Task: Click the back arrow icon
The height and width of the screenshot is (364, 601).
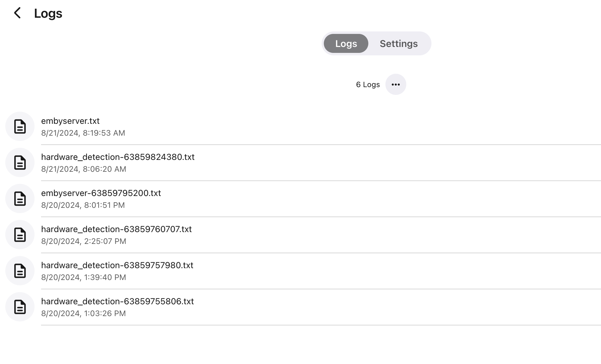Action: (x=17, y=13)
